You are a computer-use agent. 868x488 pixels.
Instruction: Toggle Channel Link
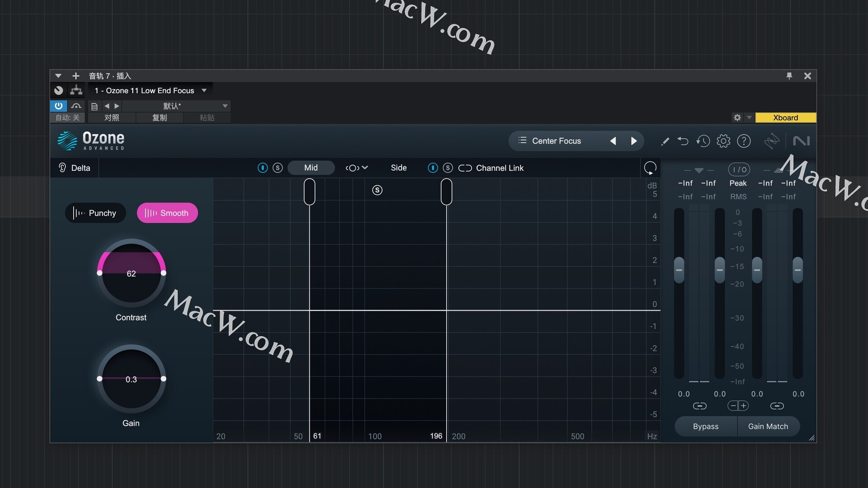tap(491, 168)
